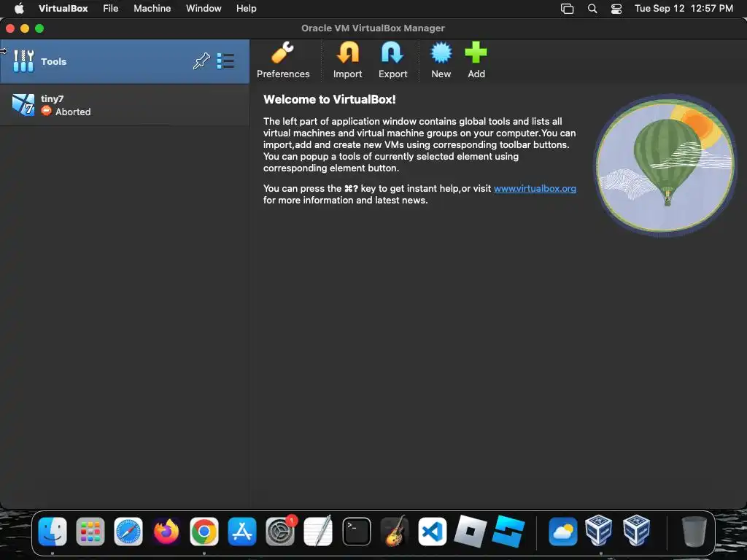Click the screen mirroring menu bar icon
This screenshot has width=747, height=560.
coord(567,9)
